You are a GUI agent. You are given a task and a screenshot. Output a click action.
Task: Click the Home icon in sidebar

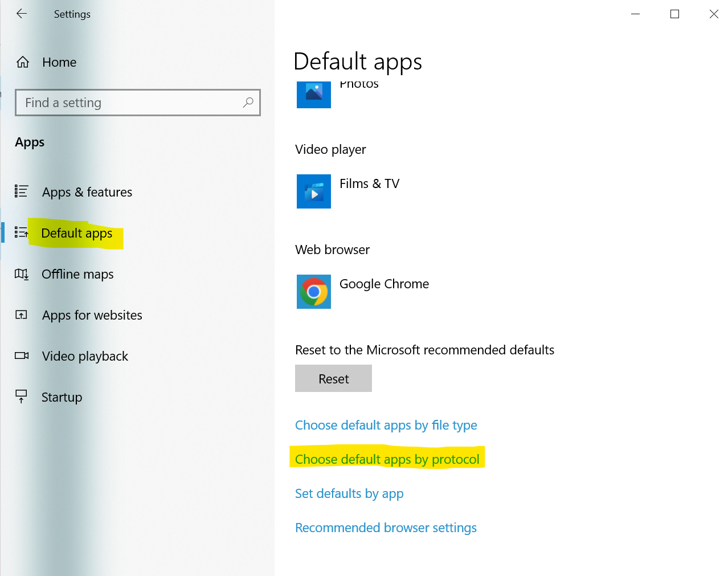point(23,62)
